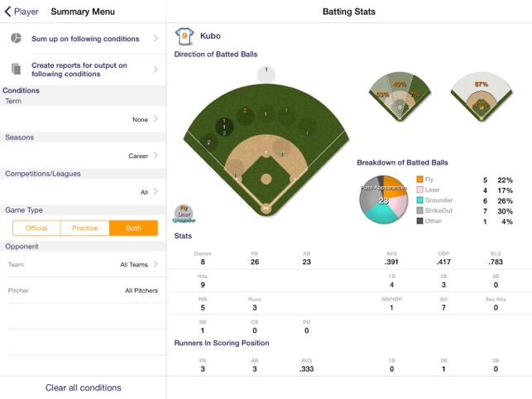532x399 pixels.
Task: Open Sum up on following conditions
Action: pyautogui.click(x=83, y=38)
